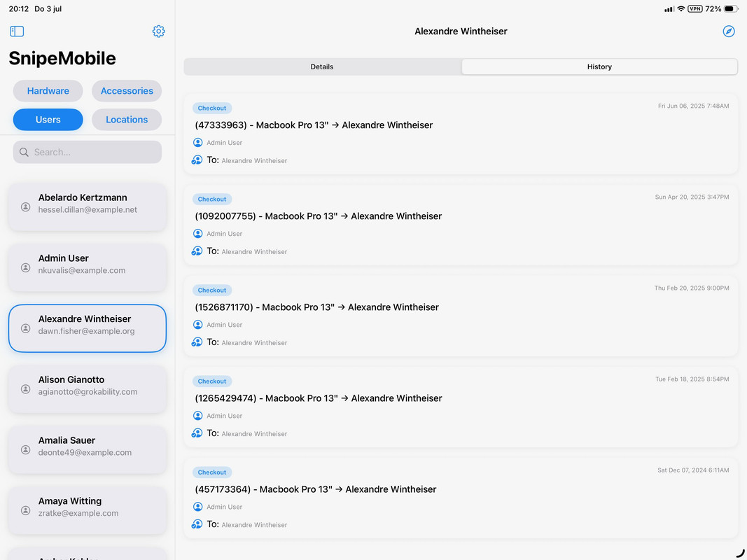747x560 pixels.
Task: Click the battery indicator in the status bar
Action: [x=731, y=8]
